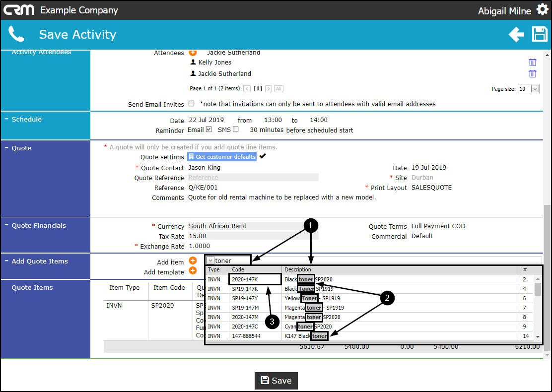Select the SP19-147Y Yellow Toner row

369,298
